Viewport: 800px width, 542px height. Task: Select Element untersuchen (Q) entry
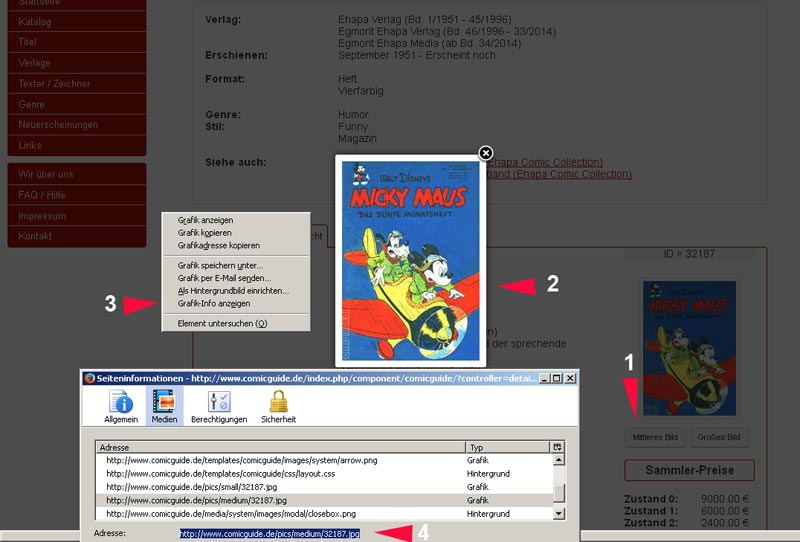pyautogui.click(x=222, y=324)
